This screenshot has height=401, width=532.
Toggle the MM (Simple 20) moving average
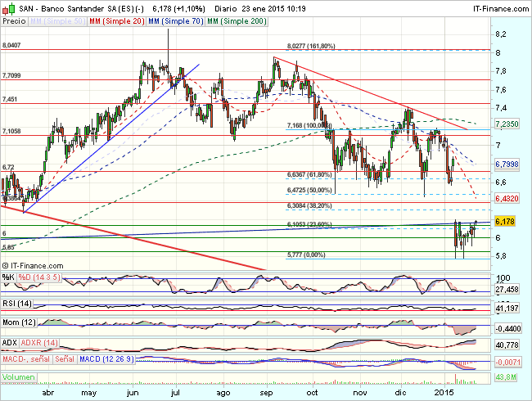[117, 21]
